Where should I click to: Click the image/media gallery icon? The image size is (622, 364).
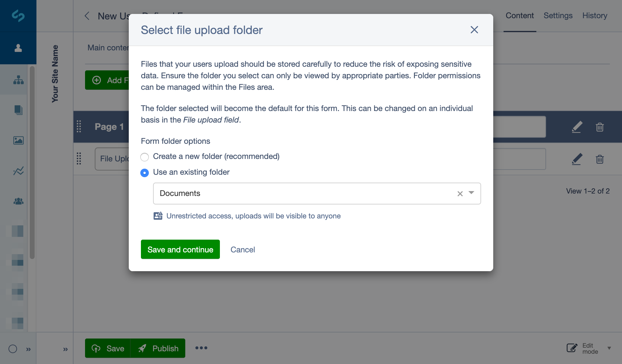(x=17, y=141)
